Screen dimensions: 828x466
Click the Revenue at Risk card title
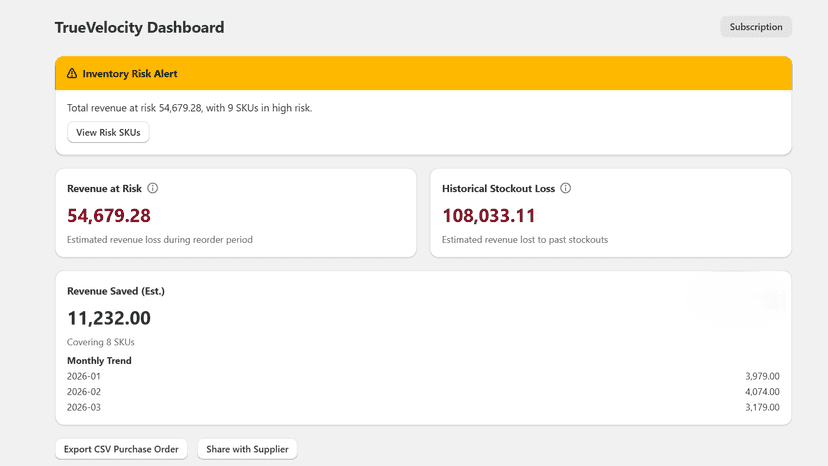105,189
